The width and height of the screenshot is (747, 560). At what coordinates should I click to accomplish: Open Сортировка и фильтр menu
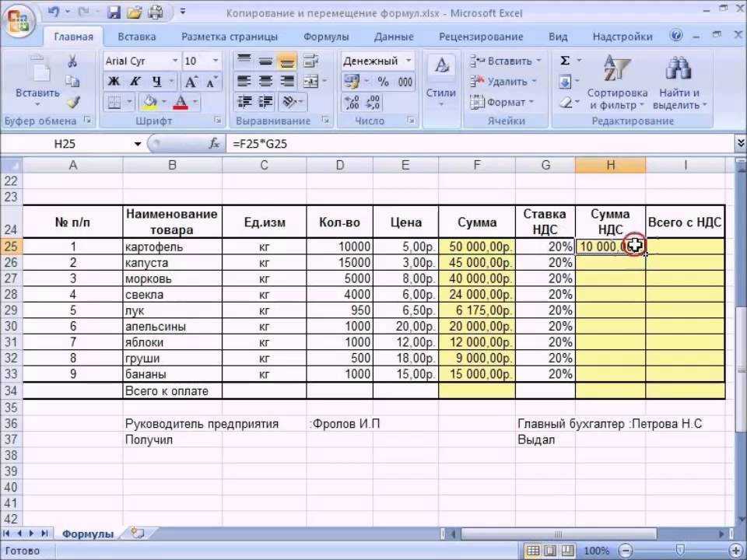click(x=617, y=82)
